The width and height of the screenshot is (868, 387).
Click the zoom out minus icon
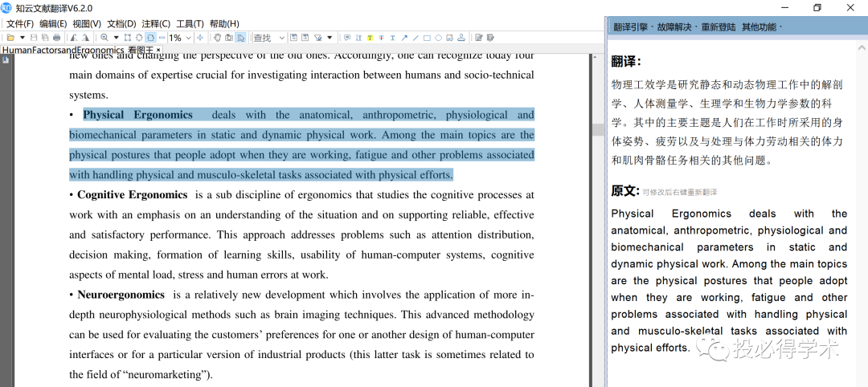(x=162, y=38)
